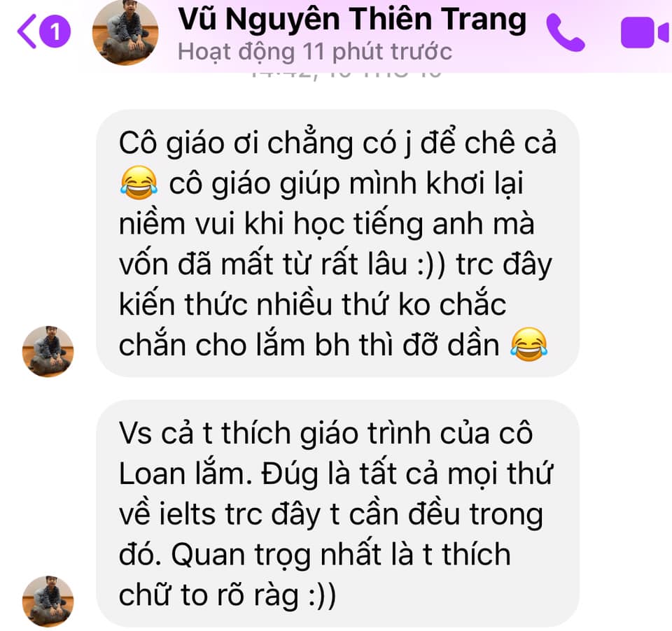
Task: Tap status 'Hoạt động 11 phút trước'
Action: coord(315,52)
